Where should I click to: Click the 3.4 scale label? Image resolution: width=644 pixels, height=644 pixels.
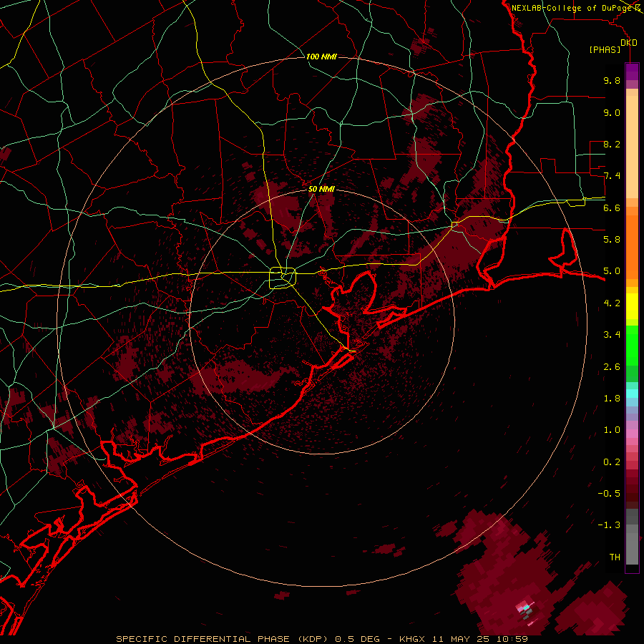coord(612,334)
